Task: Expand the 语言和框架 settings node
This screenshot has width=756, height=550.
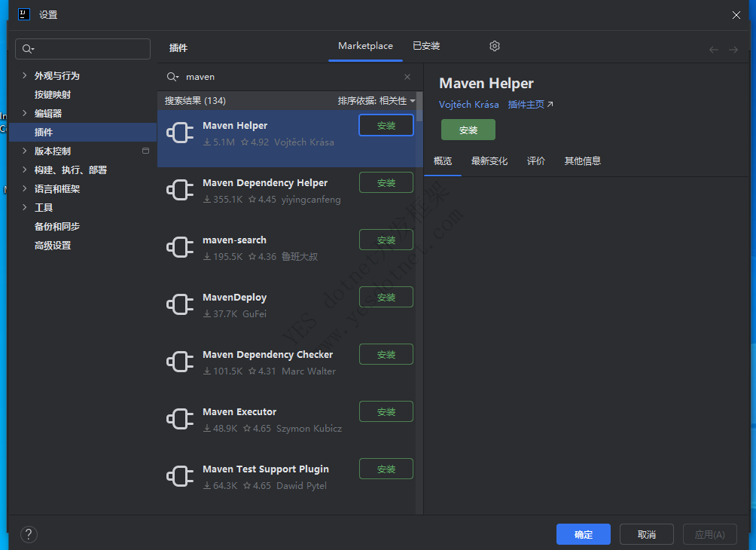Action: click(25, 188)
